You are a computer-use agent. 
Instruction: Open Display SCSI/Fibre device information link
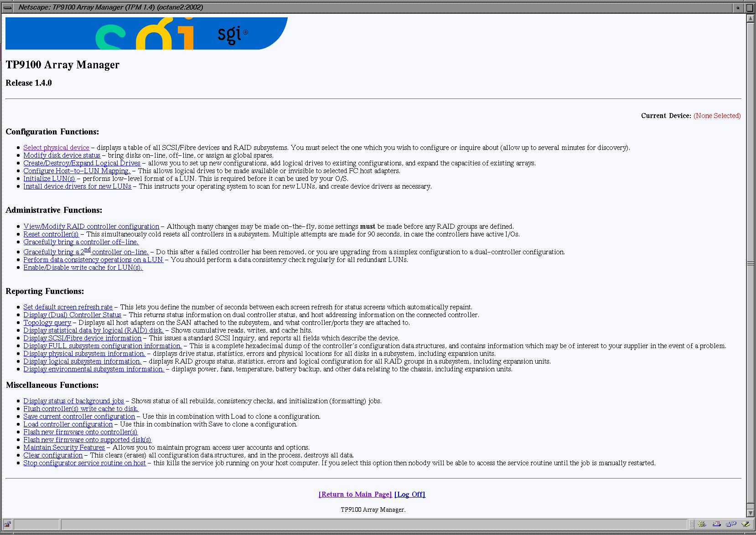83,338
